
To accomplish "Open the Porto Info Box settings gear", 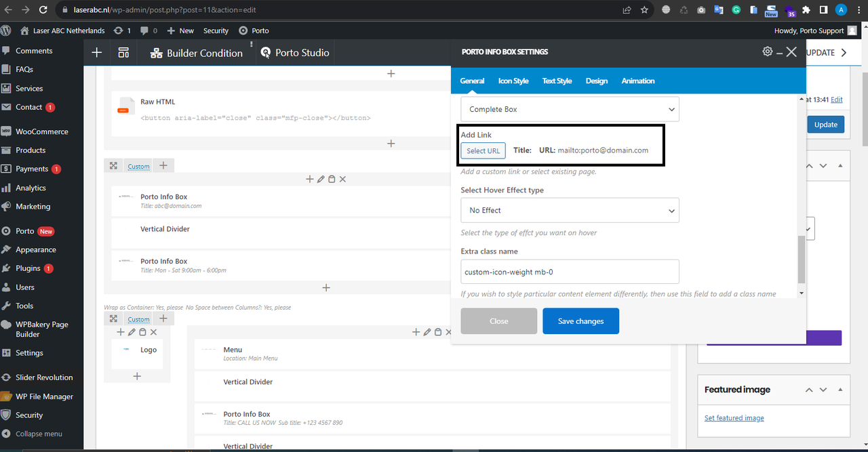I will tap(768, 52).
